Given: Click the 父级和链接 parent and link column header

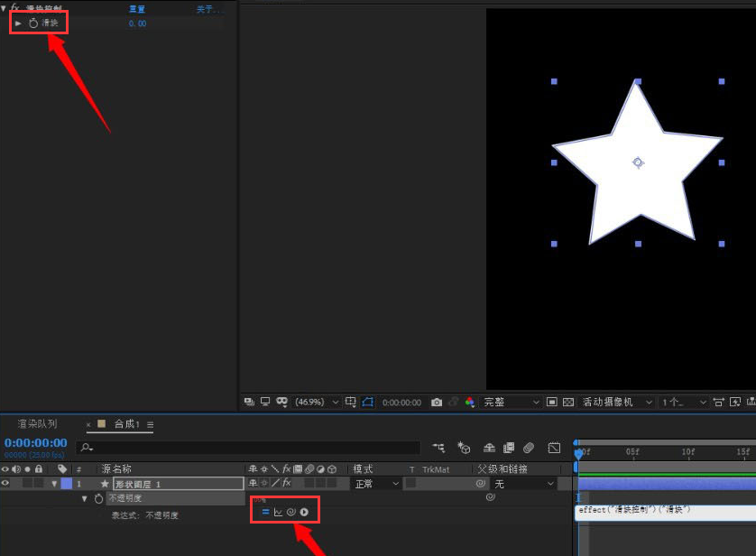Looking at the screenshot, I should coord(502,468).
